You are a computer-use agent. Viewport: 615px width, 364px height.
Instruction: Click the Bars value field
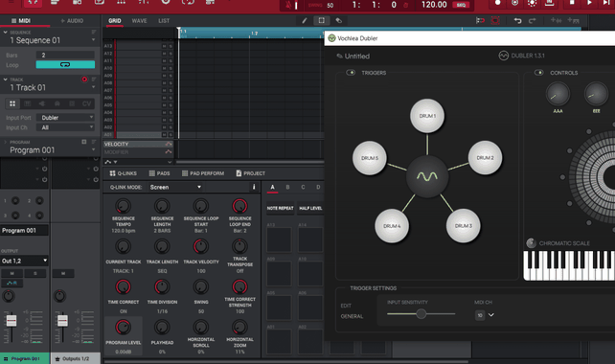point(65,55)
